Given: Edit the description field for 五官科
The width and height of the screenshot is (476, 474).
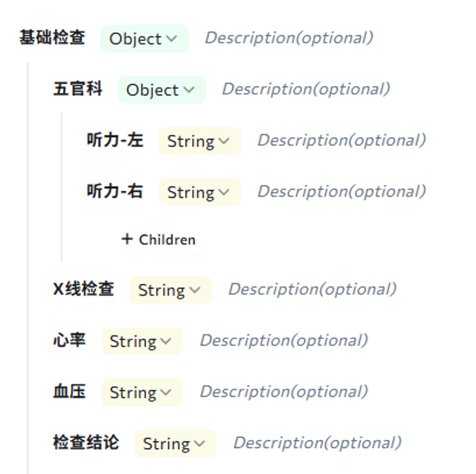Looking at the screenshot, I should point(306,90).
